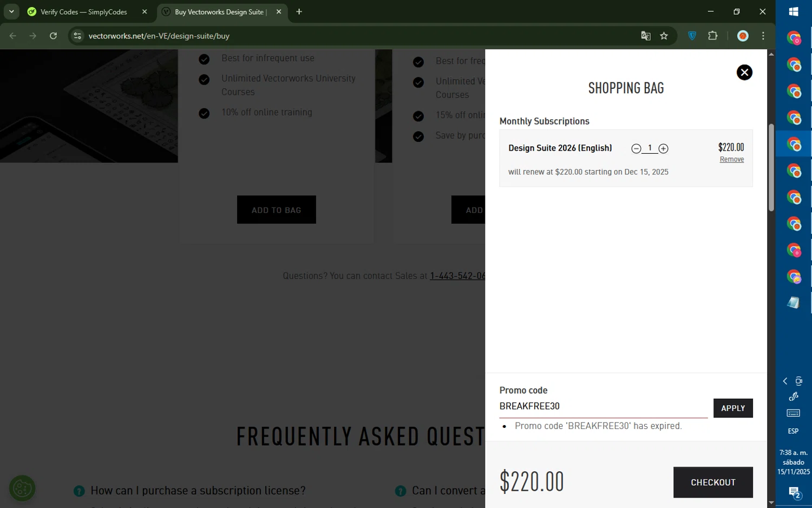
Task: Close the Verify Codes tab
Action: click(x=145, y=12)
